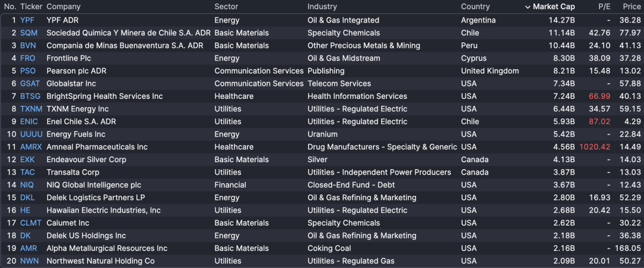Select GSAT ticker symbol
The image size is (644, 268).
point(30,83)
